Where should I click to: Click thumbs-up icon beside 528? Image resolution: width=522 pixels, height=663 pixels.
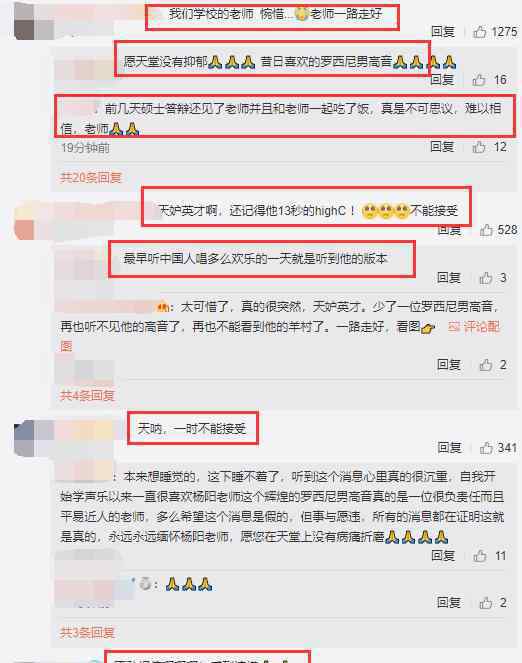pos(486,230)
